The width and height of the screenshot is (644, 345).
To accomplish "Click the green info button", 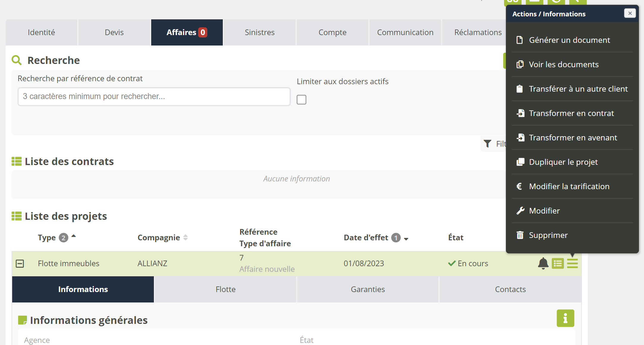I will (565, 318).
